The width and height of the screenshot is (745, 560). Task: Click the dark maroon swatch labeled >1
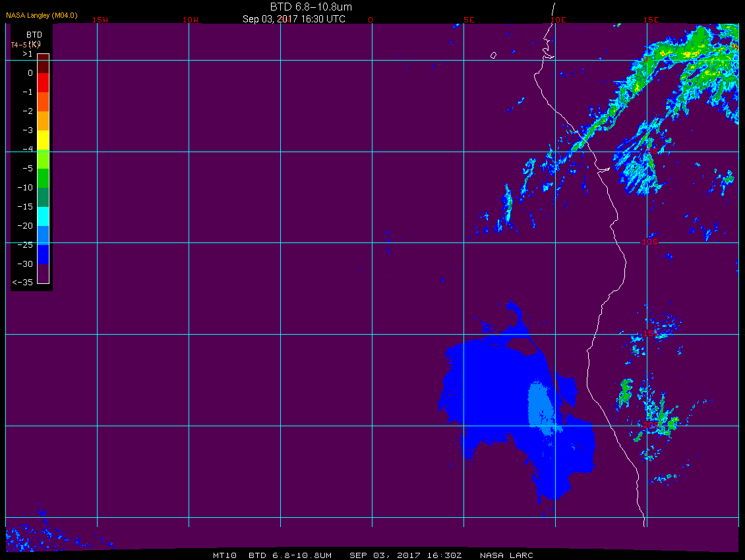pyautogui.click(x=44, y=64)
